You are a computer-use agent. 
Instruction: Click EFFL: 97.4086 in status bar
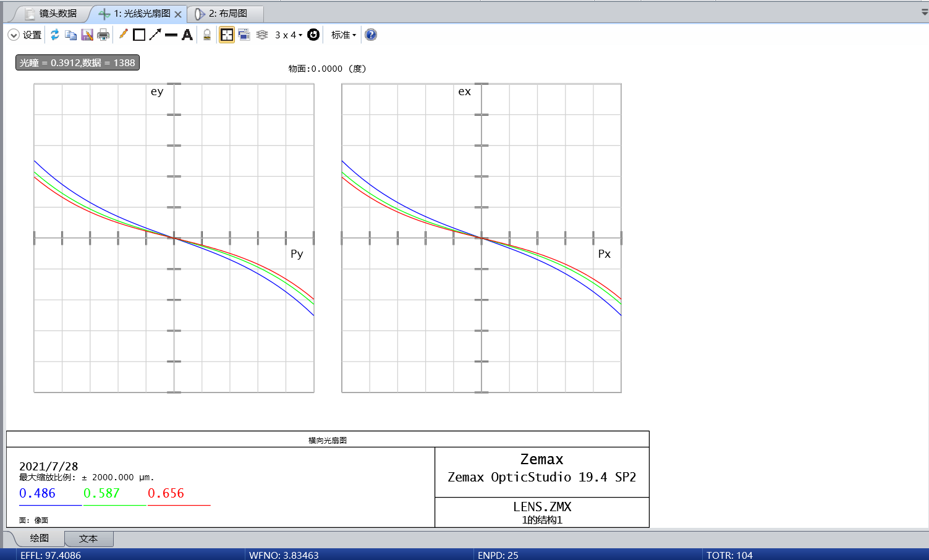(51, 555)
